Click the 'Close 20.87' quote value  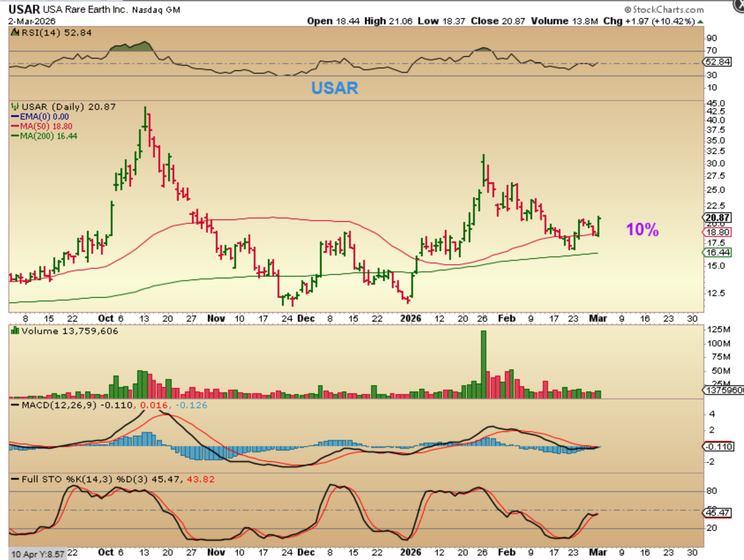click(x=498, y=21)
